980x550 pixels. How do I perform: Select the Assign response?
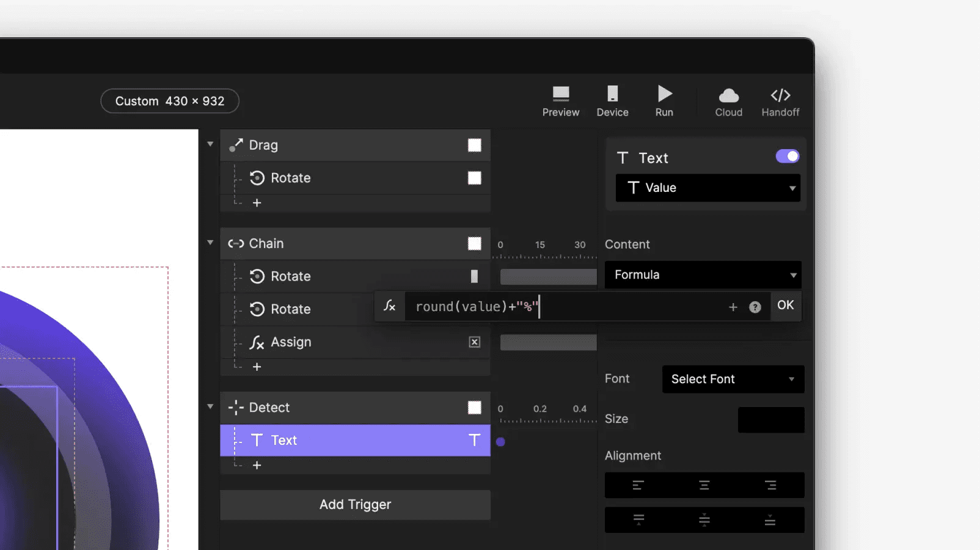355,342
